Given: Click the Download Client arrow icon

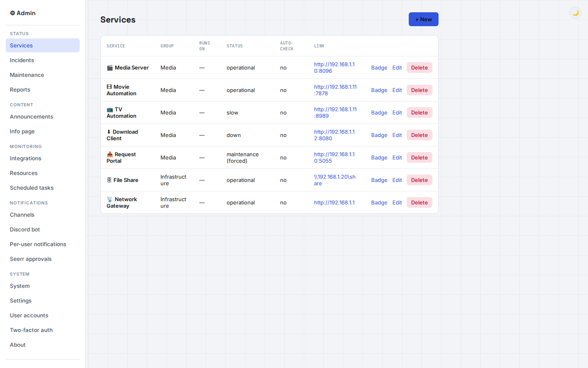Looking at the screenshot, I should pos(109,132).
